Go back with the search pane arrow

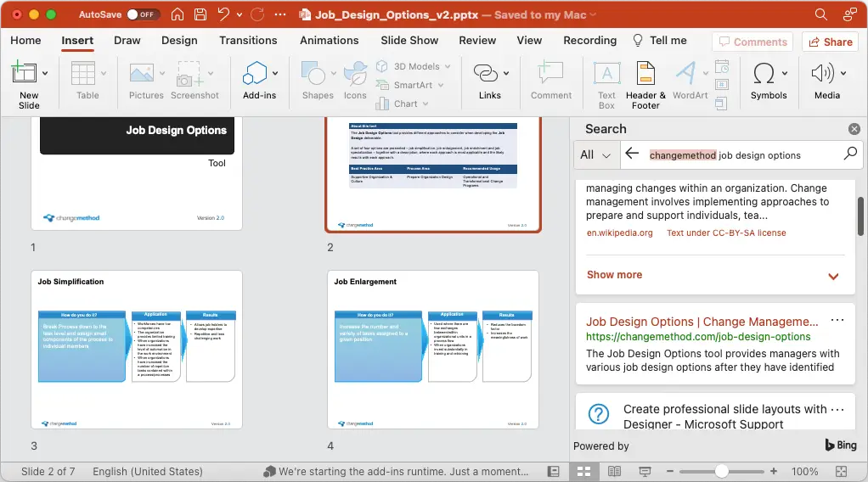(x=632, y=154)
